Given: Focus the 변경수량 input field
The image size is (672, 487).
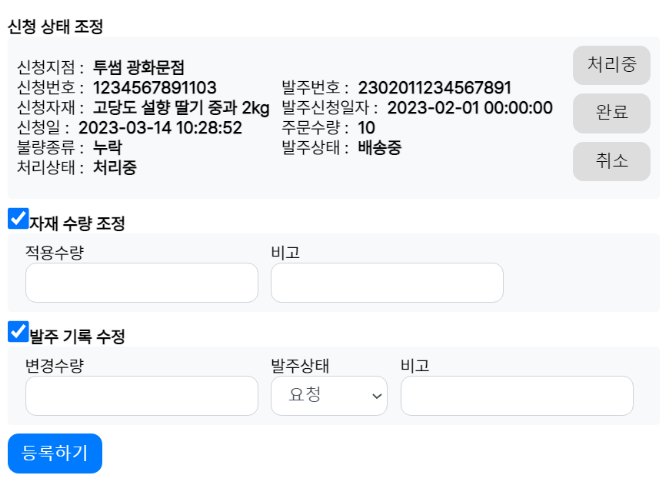Looking at the screenshot, I should 142,396.
